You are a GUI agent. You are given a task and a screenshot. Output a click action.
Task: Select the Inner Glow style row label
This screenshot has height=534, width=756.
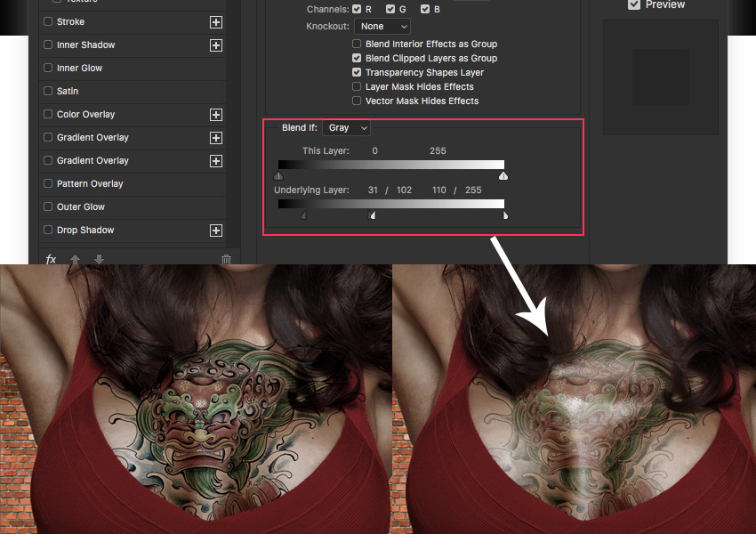[79, 68]
